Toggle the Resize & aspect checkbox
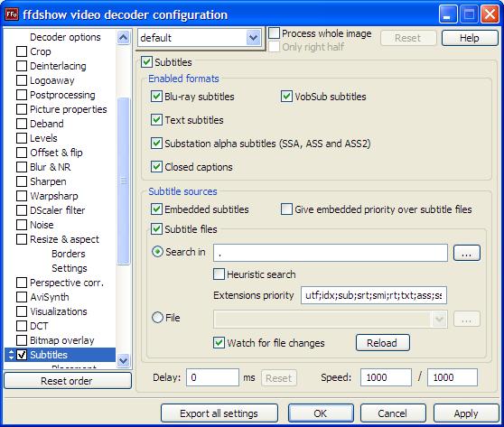 pyautogui.click(x=22, y=239)
